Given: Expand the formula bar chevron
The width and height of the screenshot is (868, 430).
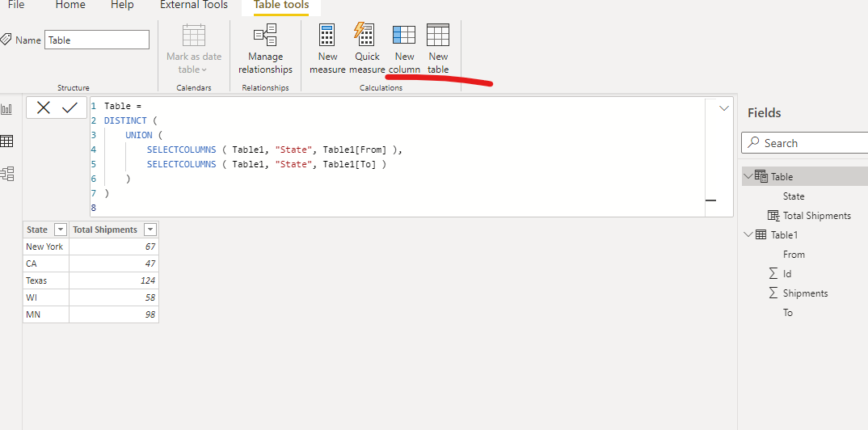Looking at the screenshot, I should (x=723, y=108).
